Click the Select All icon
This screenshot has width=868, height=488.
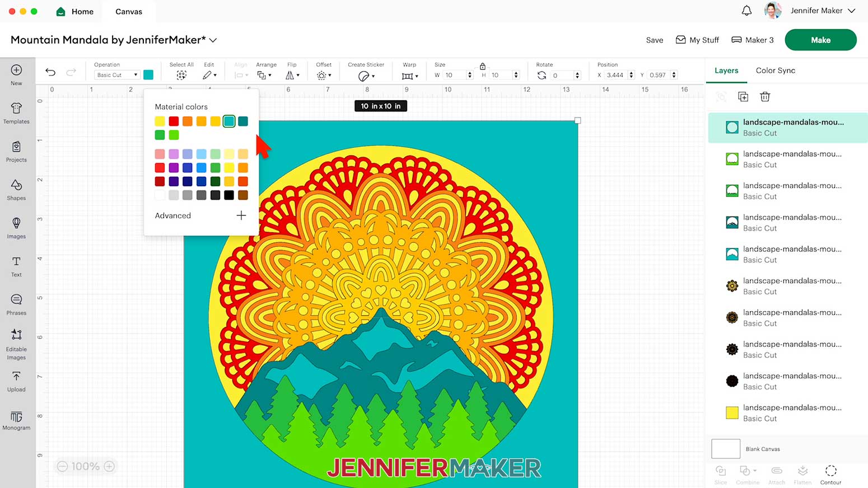tap(181, 75)
